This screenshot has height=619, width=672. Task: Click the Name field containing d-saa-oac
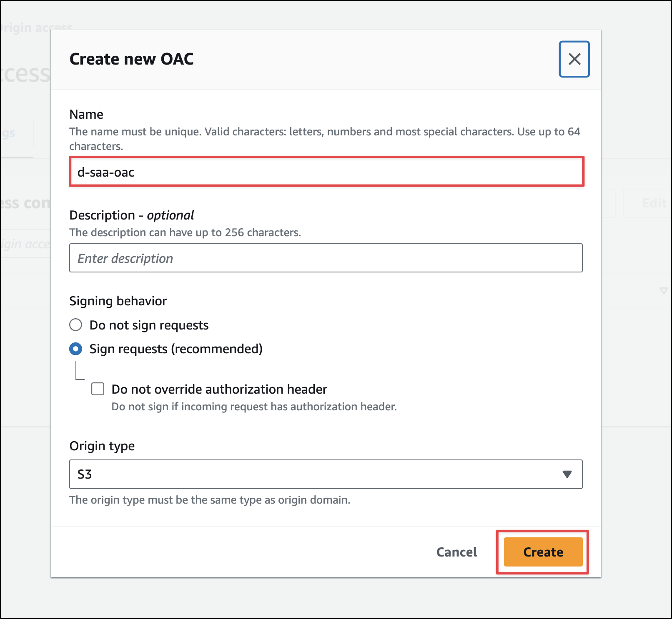point(326,172)
